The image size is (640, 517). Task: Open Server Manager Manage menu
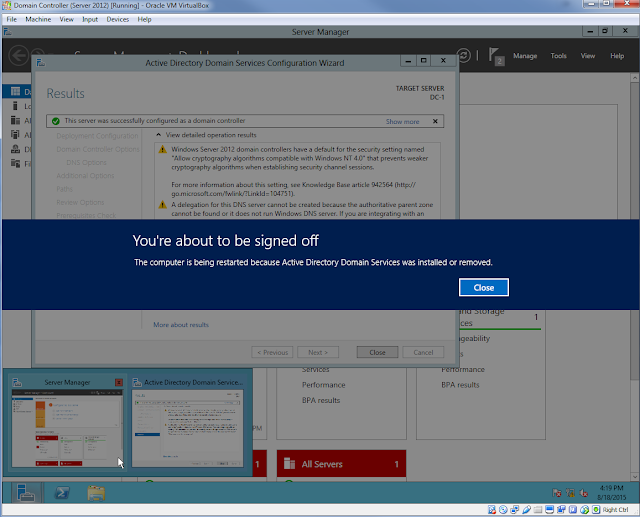pos(525,56)
